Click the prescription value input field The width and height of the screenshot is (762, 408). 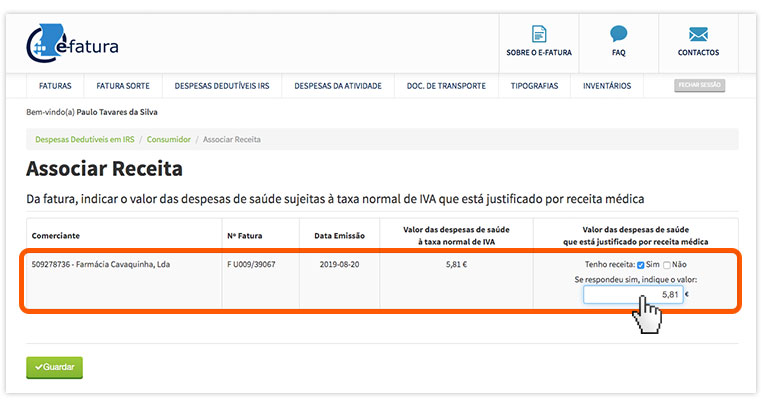(632, 294)
